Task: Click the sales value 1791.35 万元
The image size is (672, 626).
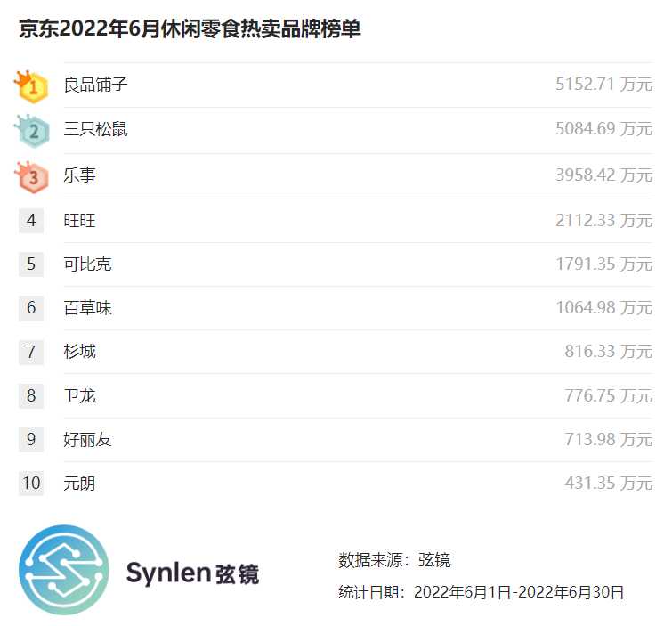Action: pyautogui.click(x=603, y=264)
